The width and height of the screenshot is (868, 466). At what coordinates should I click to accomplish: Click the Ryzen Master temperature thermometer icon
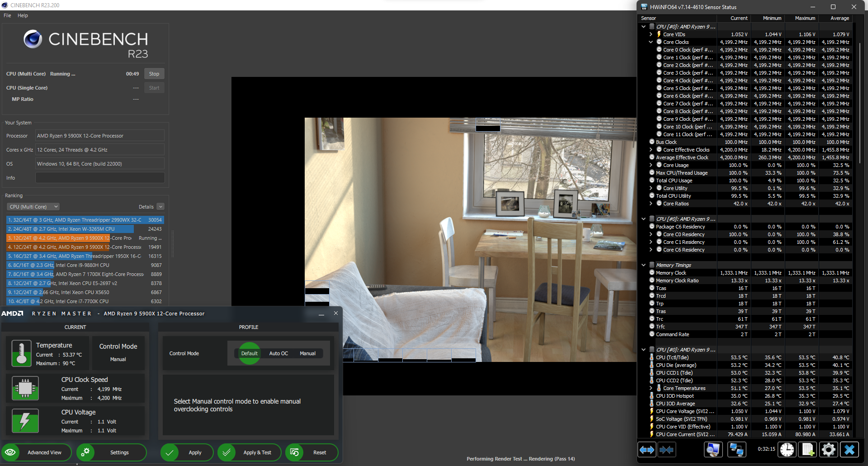[x=21, y=353]
